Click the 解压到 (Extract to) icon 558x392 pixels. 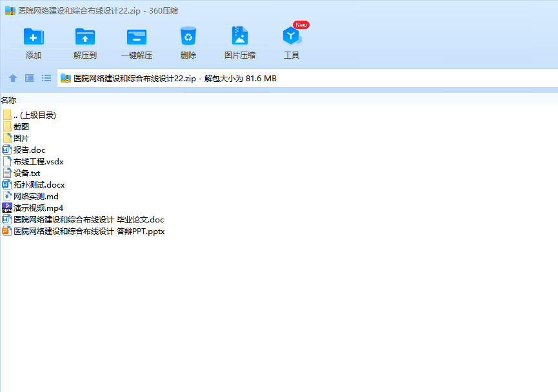pos(85,36)
